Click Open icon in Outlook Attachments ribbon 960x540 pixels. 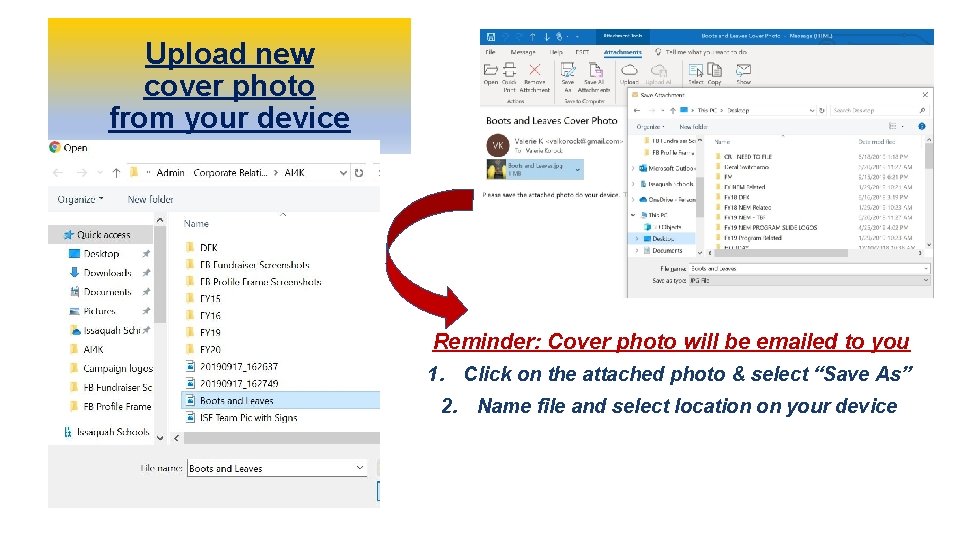(490, 70)
